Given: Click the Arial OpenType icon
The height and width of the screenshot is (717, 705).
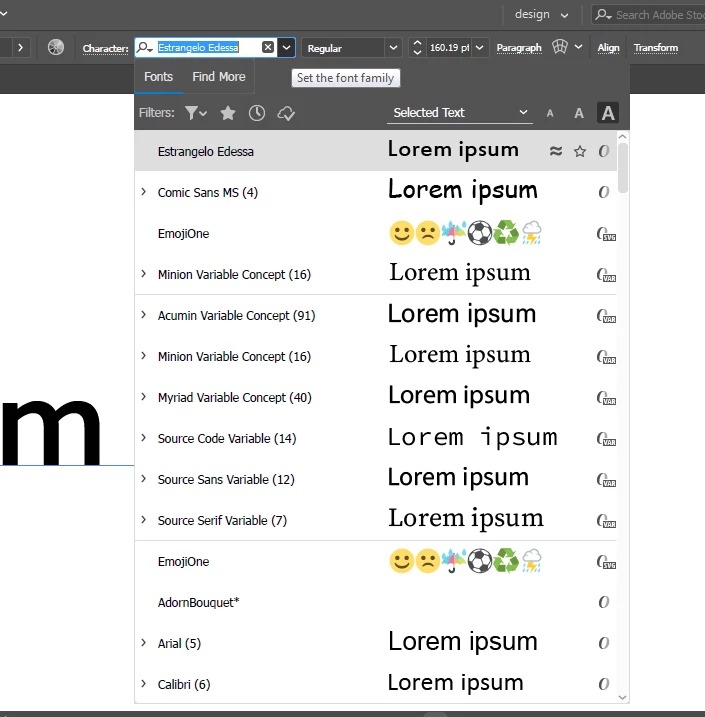Looking at the screenshot, I should 604,643.
